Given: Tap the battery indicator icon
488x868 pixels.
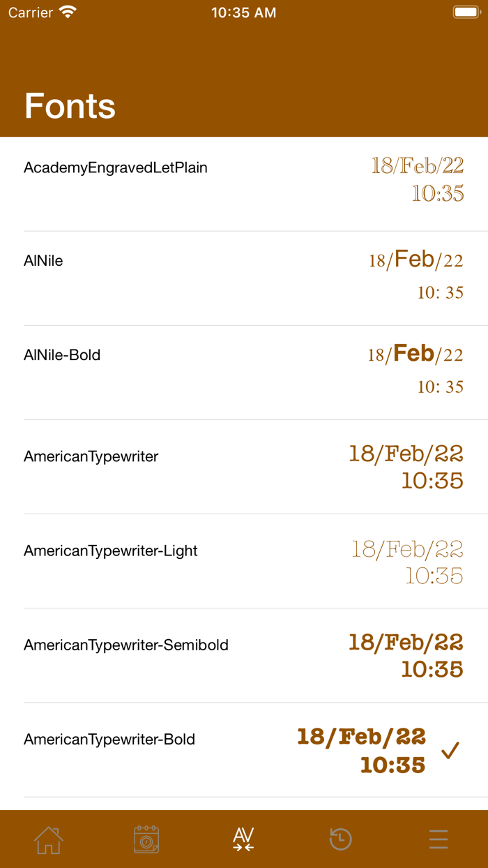Looking at the screenshot, I should pyautogui.click(x=466, y=13).
